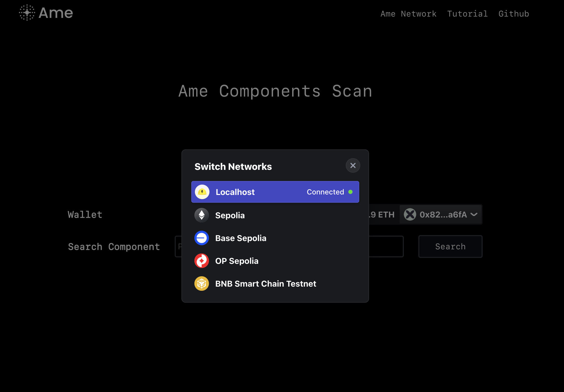Close the Switch Networks dialog

click(353, 165)
